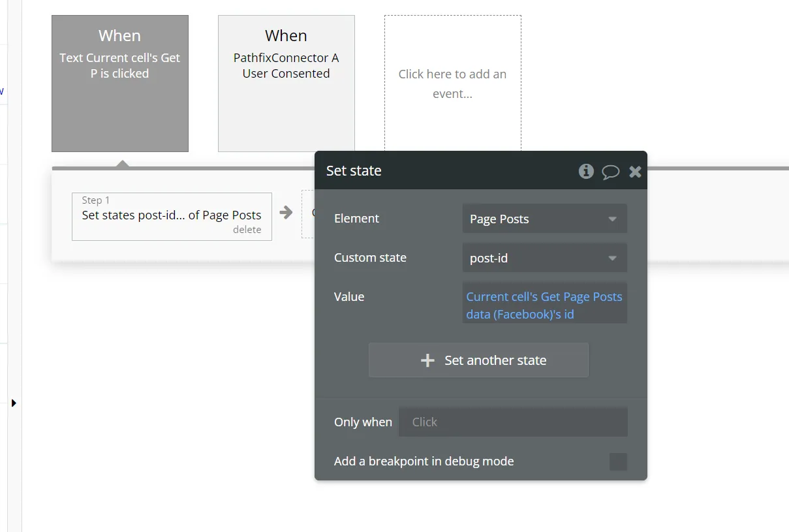Click the Custom state label
This screenshot has width=789, height=532.
(x=370, y=258)
